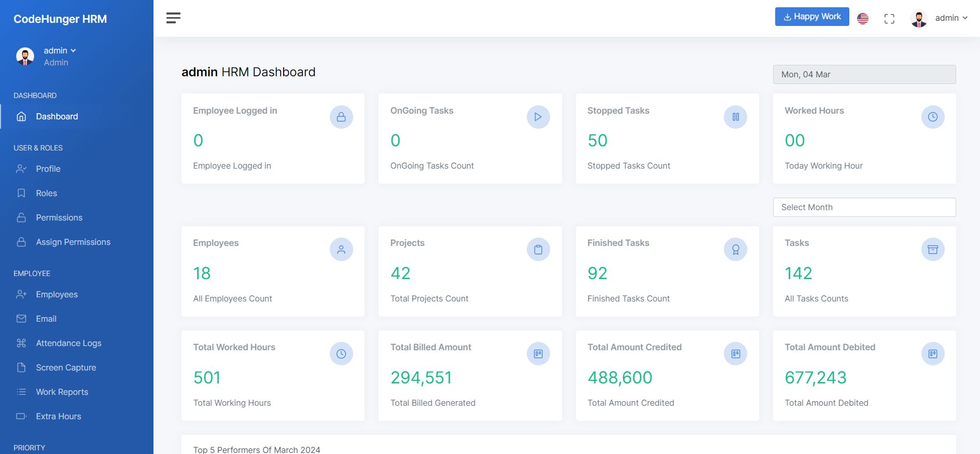Click the CodeHunger HRM logo link

pyautogui.click(x=60, y=19)
